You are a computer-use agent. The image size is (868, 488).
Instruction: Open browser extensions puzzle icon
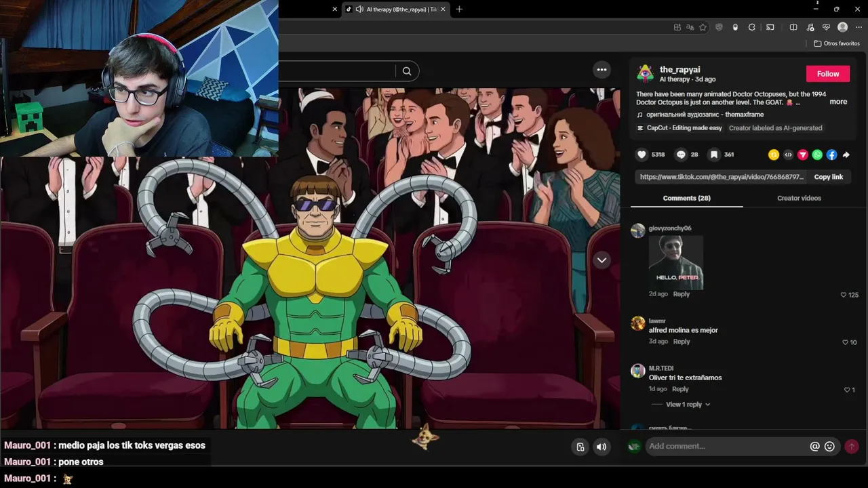coord(752,27)
